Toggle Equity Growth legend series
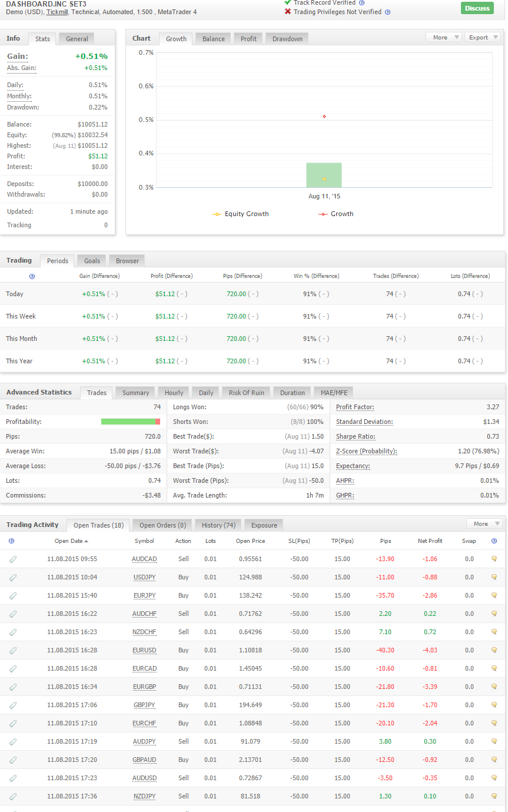Viewport: 508px width, 812px height. (241, 214)
